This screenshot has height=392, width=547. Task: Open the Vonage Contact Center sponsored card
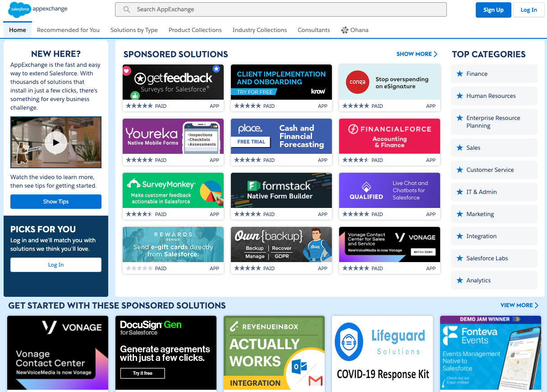pyautogui.click(x=58, y=354)
